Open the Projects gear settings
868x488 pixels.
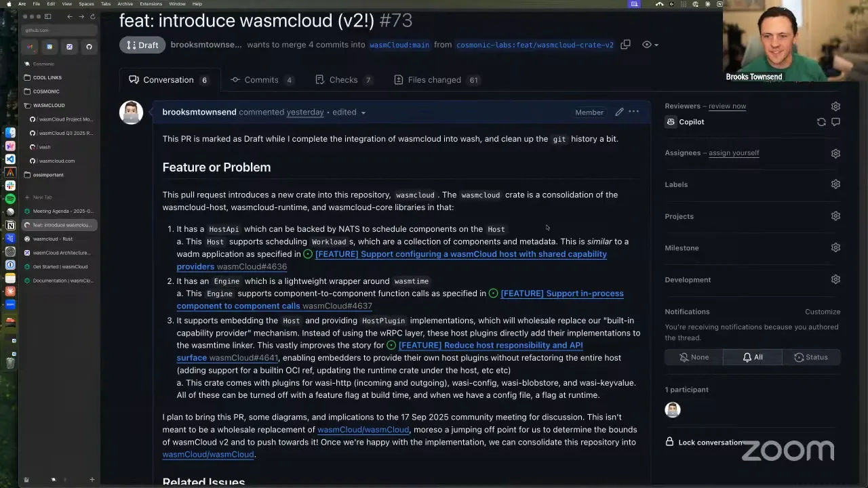tap(835, 216)
